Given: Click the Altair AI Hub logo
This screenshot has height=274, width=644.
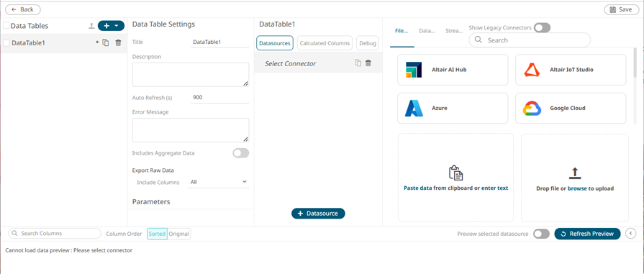Looking at the screenshot, I should point(414,70).
